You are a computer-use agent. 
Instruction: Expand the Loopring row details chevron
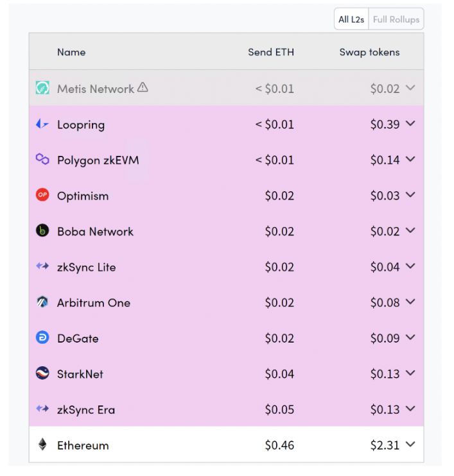[411, 124]
